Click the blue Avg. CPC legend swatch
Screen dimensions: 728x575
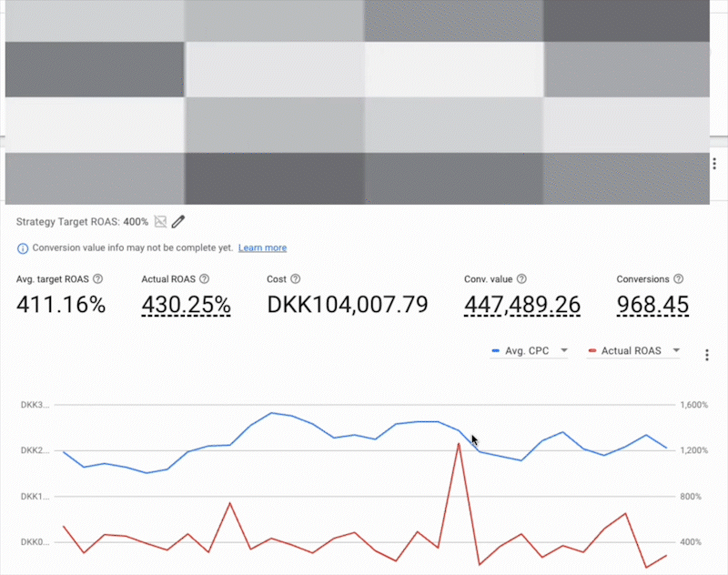click(x=495, y=350)
